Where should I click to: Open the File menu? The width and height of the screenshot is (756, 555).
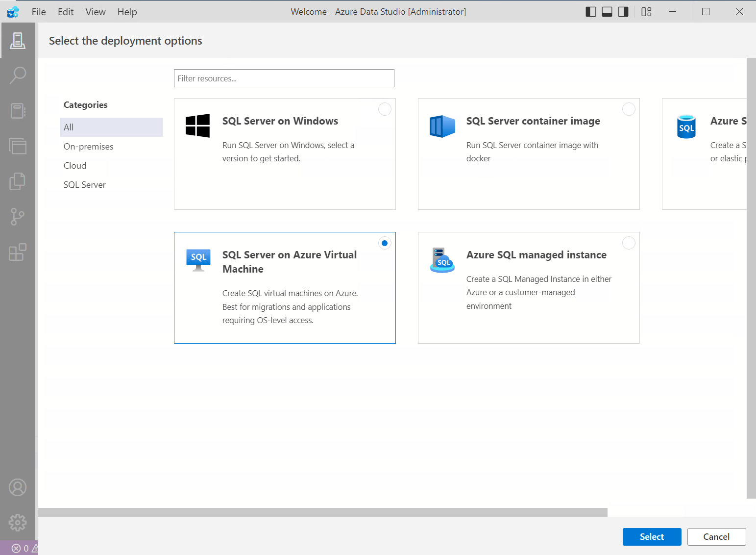39,12
